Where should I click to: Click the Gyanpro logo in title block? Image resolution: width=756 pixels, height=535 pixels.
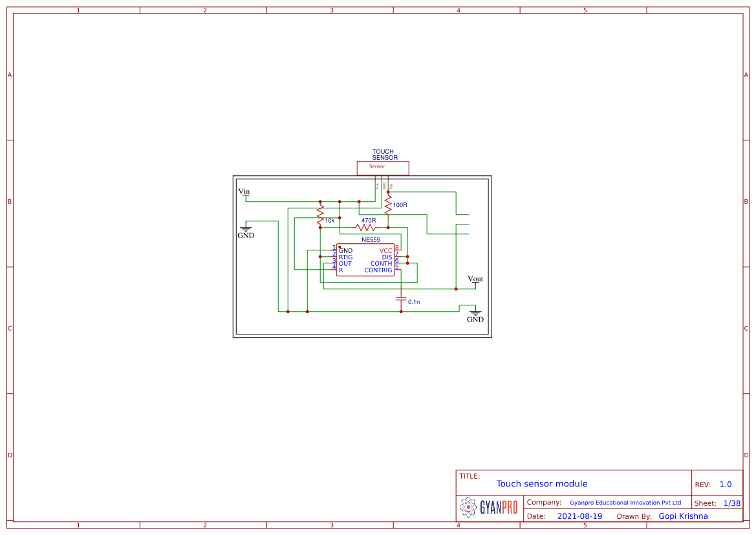[489, 508]
